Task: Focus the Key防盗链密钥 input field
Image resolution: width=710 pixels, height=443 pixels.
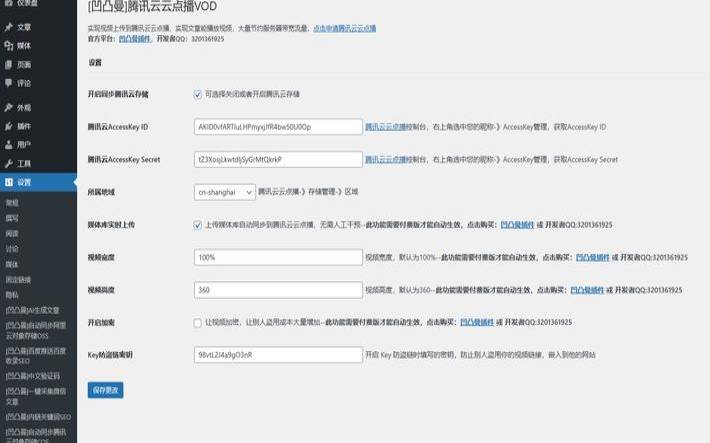Action: pos(278,355)
